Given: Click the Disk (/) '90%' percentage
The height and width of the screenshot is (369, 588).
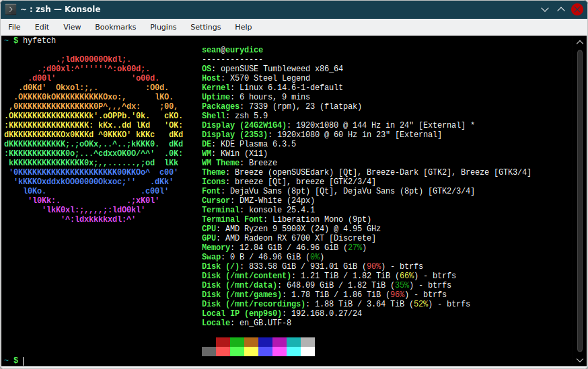Looking at the screenshot, I should [373, 266].
